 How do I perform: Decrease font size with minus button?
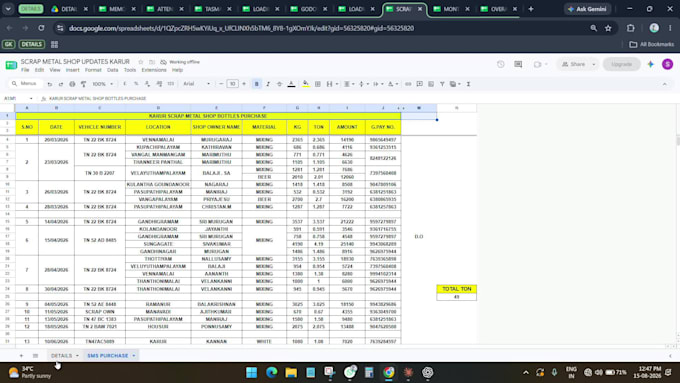point(221,84)
